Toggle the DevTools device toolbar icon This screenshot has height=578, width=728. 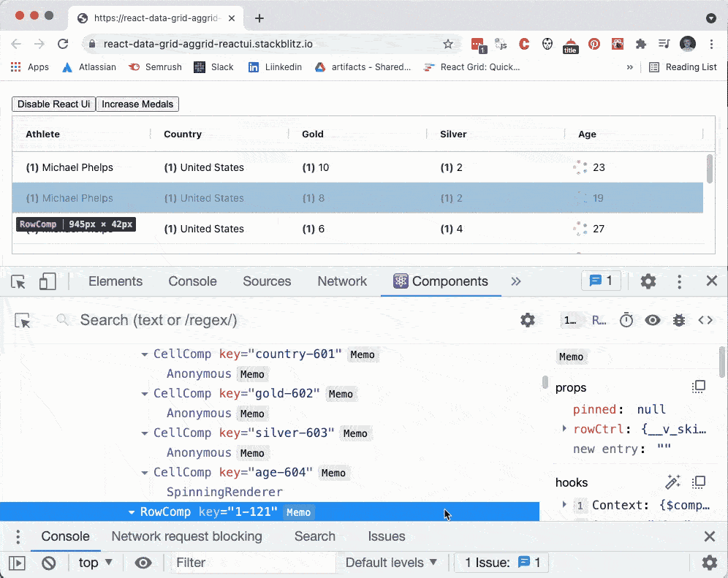coord(48,281)
